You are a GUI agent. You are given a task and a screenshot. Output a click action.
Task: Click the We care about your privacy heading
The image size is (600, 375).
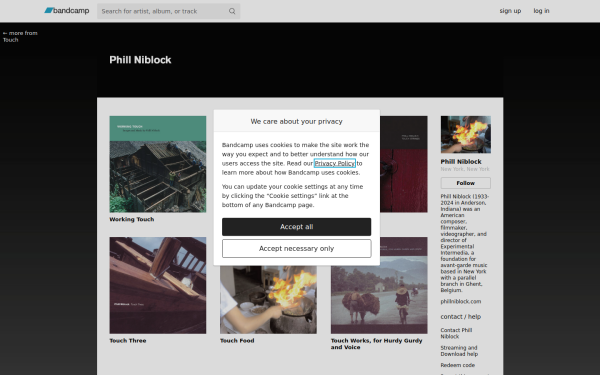[296, 121]
